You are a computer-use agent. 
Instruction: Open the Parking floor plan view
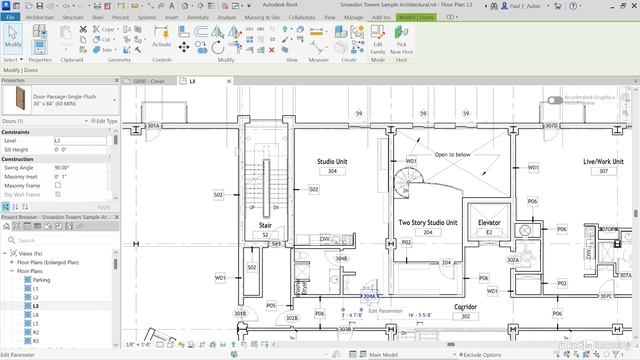pyautogui.click(x=41, y=280)
